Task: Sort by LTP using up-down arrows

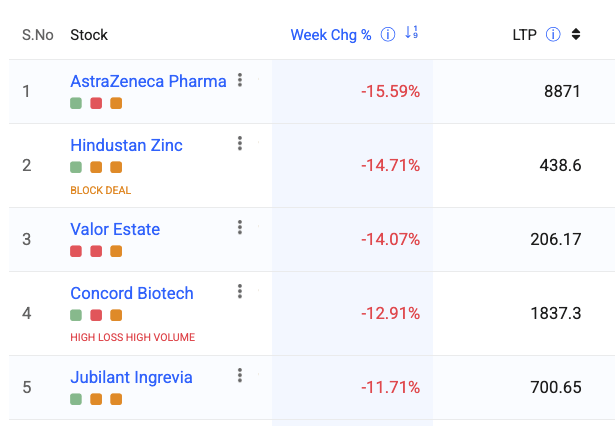Action: click(576, 34)
